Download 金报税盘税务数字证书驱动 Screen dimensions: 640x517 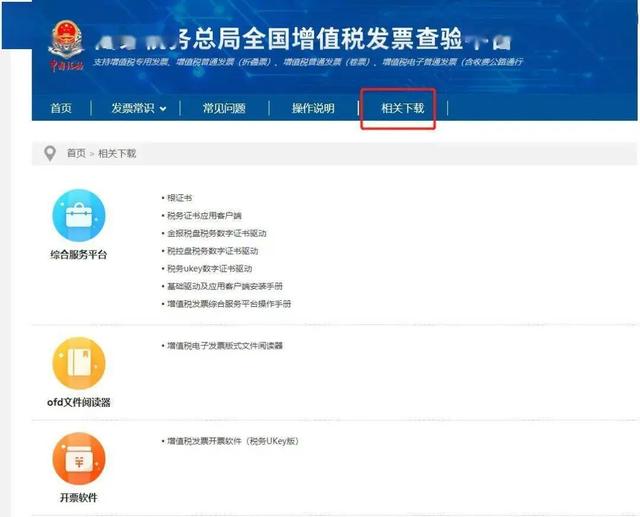(x=217, y=233)
